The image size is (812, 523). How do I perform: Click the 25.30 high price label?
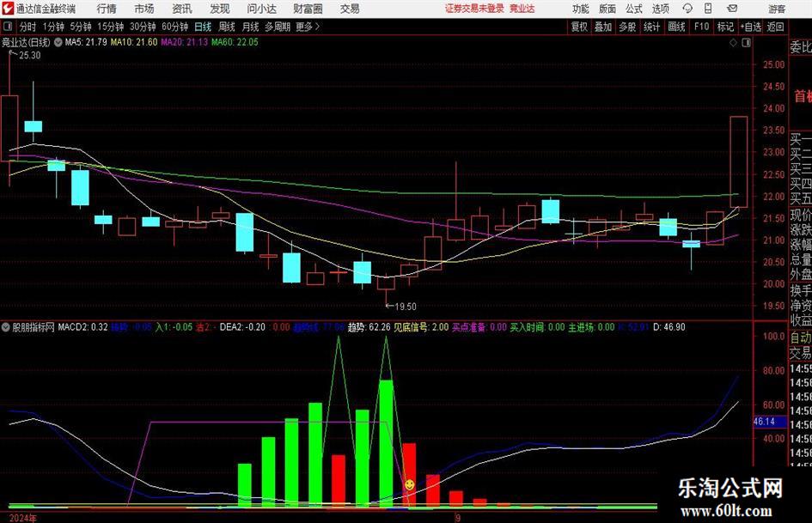[x=29, y=56]
